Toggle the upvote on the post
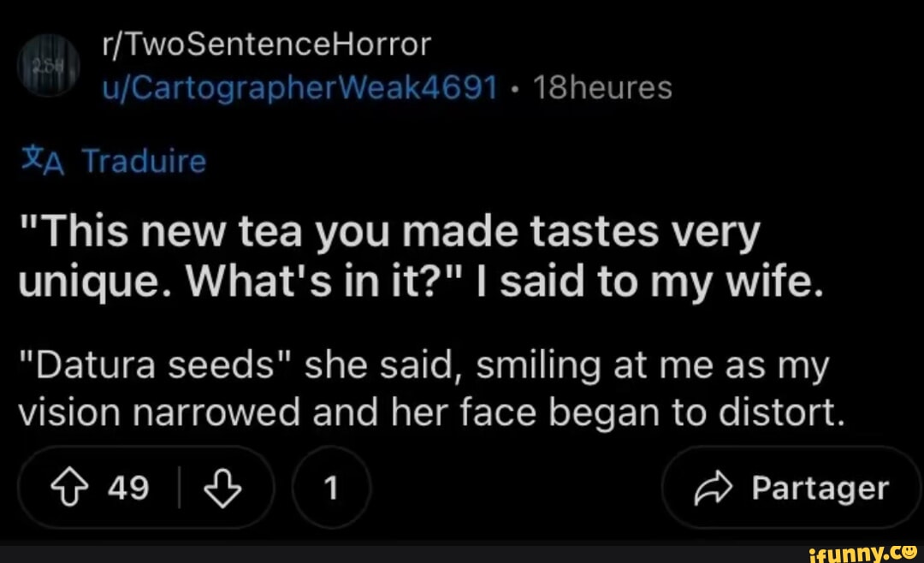The width and height of the screenshot is (924, 563). 71,488
